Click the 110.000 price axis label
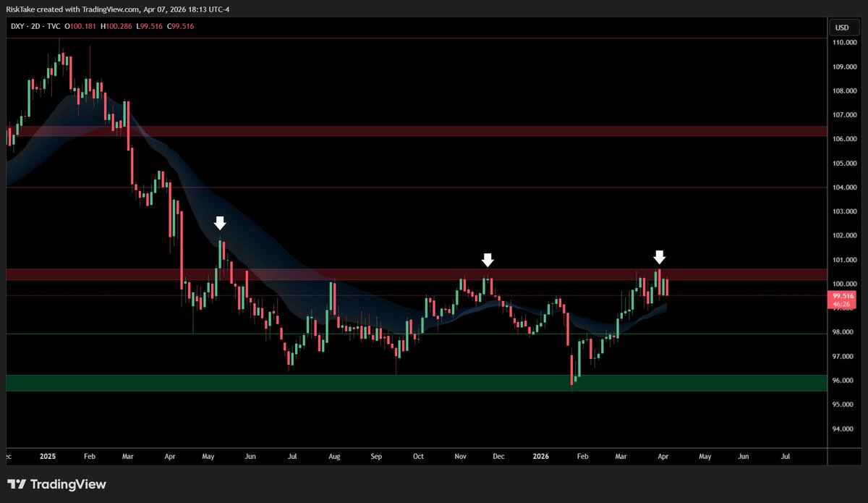868x503 pixels. coord(845,43)
